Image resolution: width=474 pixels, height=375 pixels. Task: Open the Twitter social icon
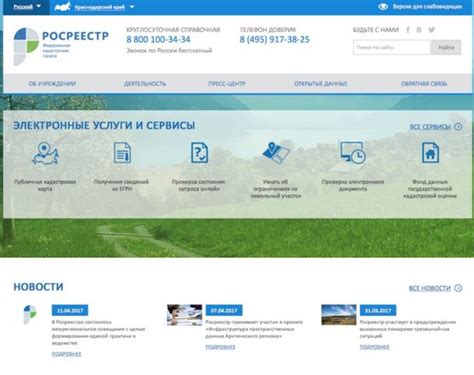[x=432, y=30]
